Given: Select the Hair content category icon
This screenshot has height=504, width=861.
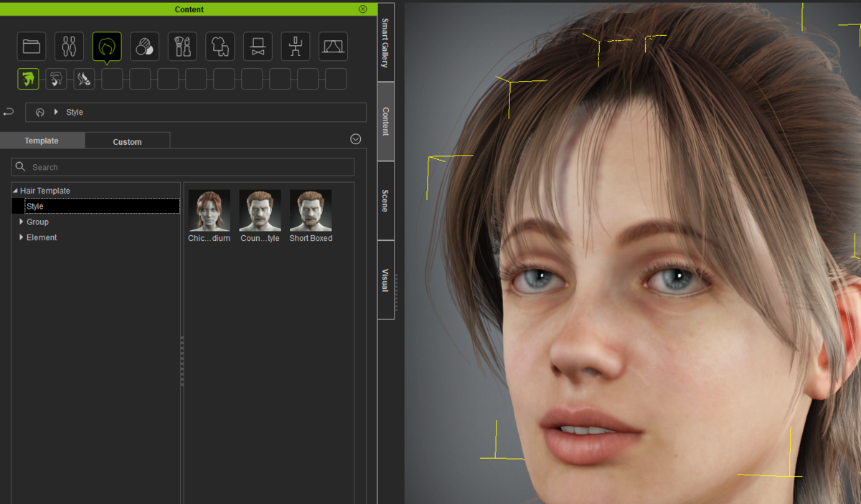Looking at the screenshot, I should click(107, 47).
